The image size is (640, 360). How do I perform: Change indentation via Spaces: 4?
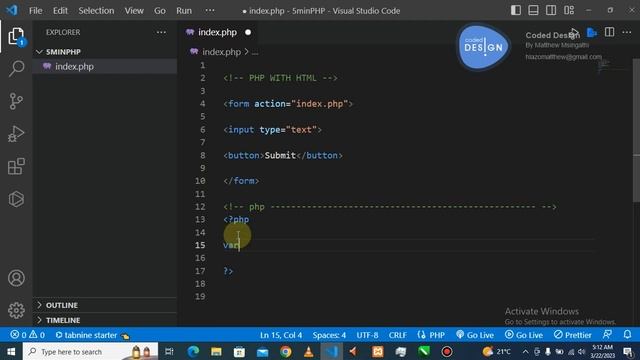pos(329,335)
